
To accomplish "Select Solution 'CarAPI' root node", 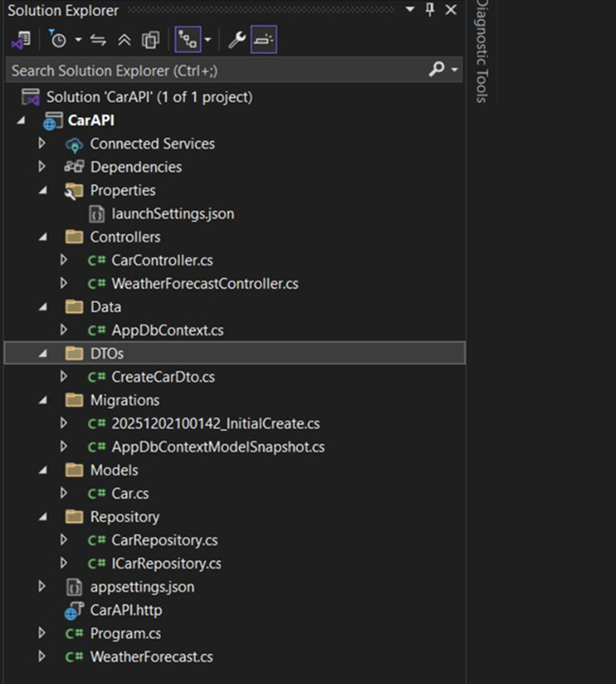I will click(149, 96).
